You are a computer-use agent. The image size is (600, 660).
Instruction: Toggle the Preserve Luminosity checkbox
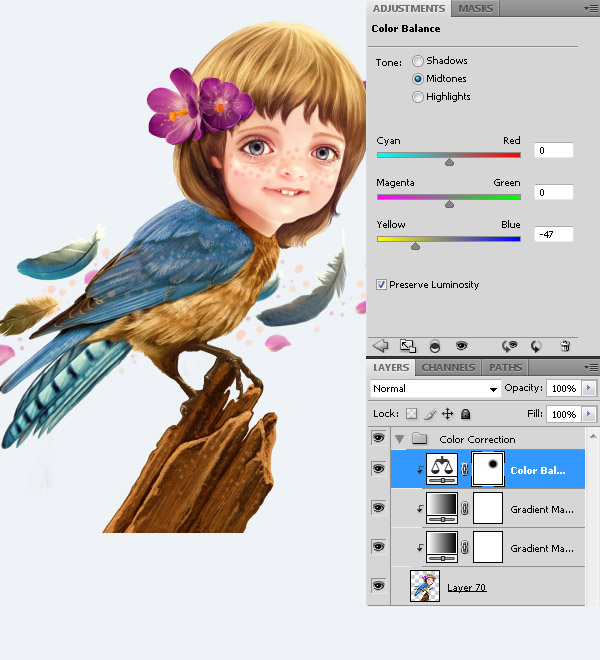(x=381, y=285)
